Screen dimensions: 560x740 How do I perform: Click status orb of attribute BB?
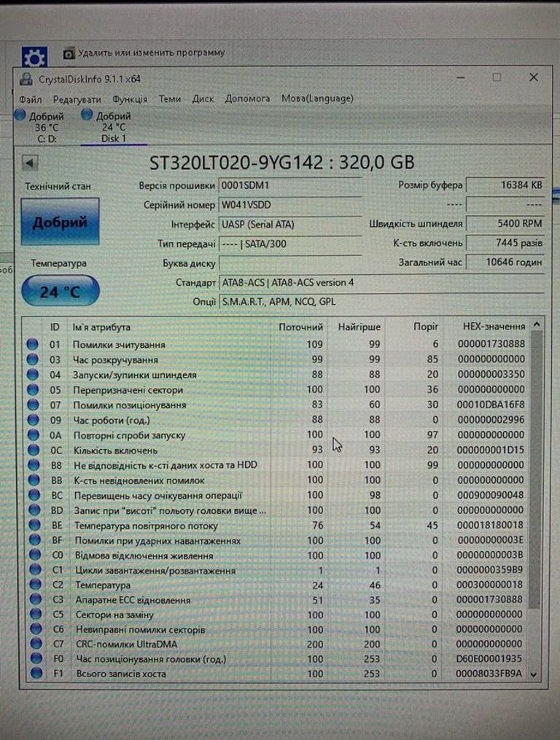click(34, 480)
